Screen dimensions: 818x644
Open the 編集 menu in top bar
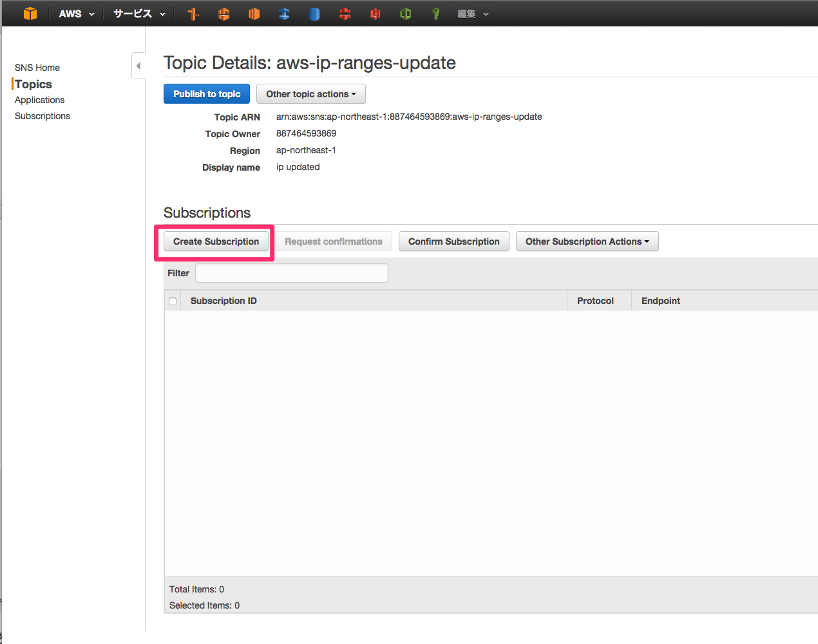pos(472,14)
